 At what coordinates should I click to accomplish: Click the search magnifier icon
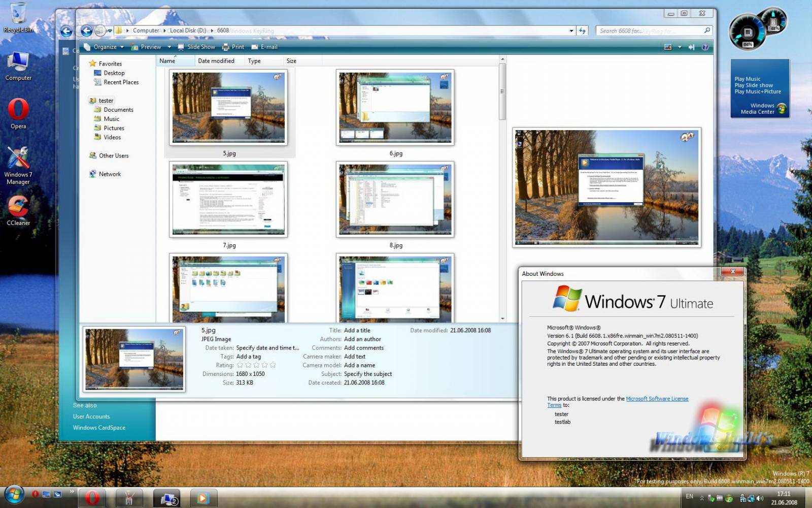707,30
